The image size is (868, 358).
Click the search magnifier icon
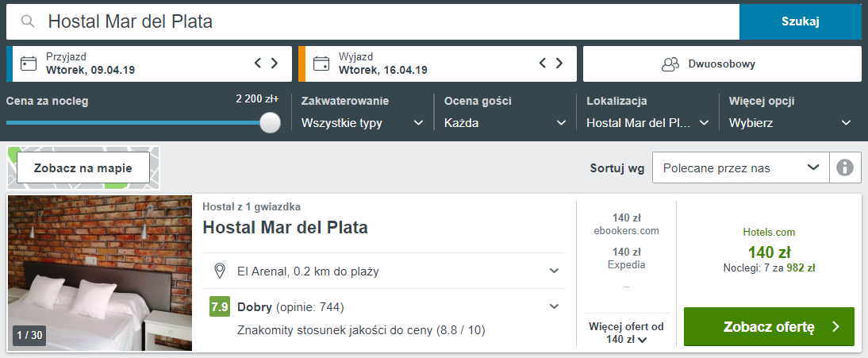point(28,22)
